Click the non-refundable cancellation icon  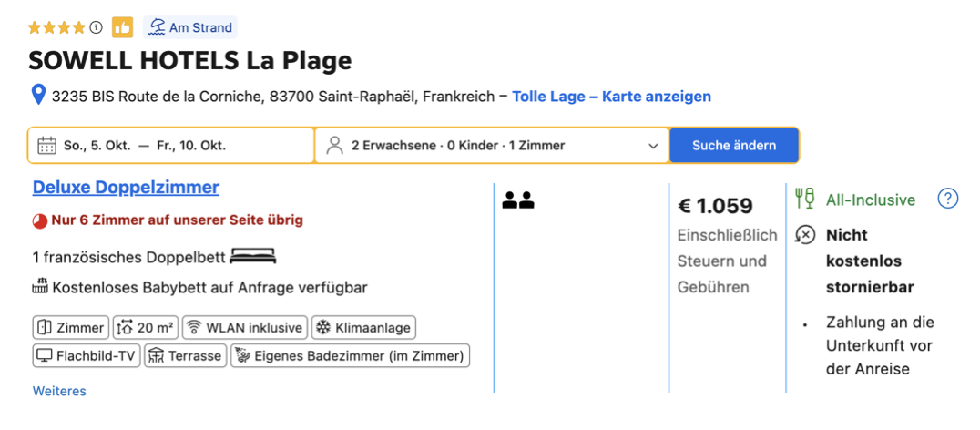point(805,235)
